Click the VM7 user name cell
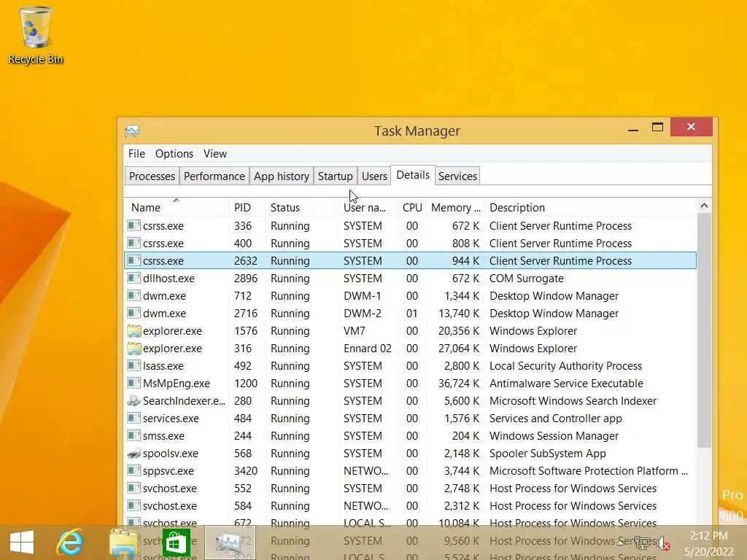The image size is (747, 560). tap(355, 330)
